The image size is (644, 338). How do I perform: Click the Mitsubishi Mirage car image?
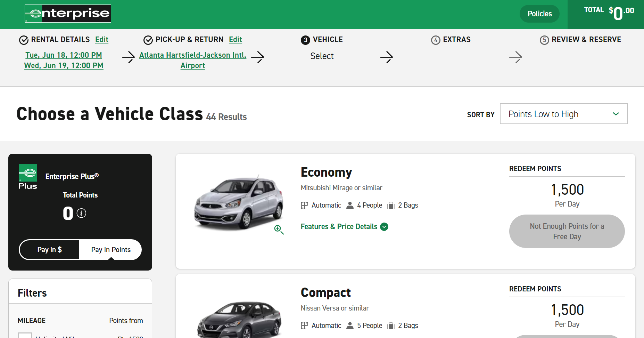click(238, 203)
